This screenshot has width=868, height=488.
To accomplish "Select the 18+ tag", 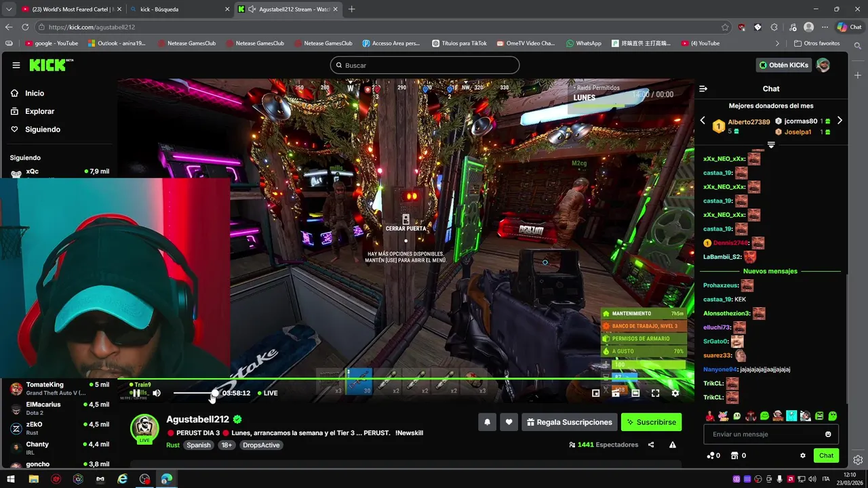I will tap(227, 445).
